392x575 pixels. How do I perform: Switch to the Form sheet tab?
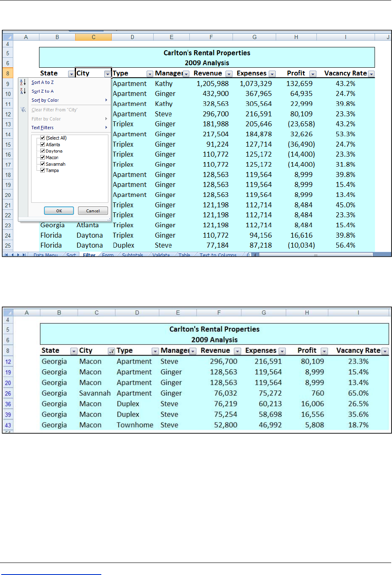click(108, 255)
